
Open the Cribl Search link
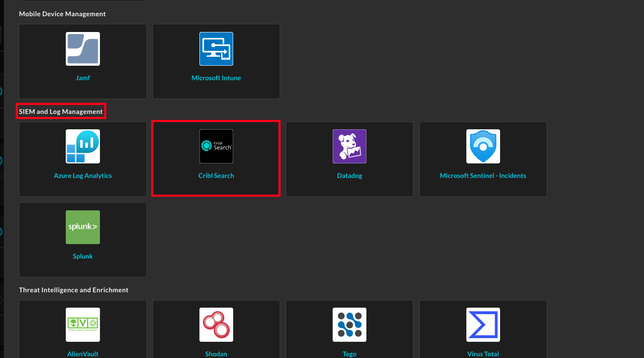point(216,176)
